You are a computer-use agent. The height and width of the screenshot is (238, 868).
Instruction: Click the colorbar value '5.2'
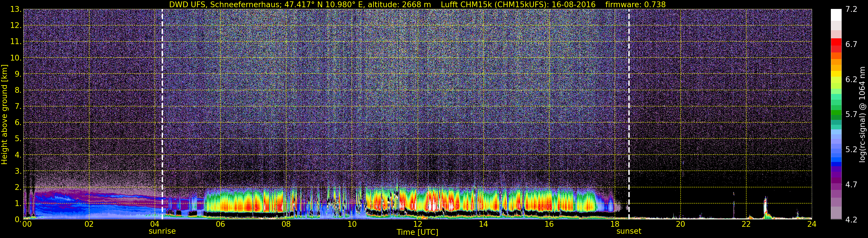(851, 149)
